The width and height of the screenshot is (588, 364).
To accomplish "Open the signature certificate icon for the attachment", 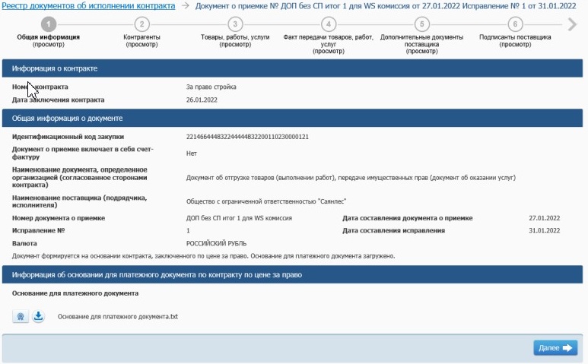I will (x=21, y=316).
